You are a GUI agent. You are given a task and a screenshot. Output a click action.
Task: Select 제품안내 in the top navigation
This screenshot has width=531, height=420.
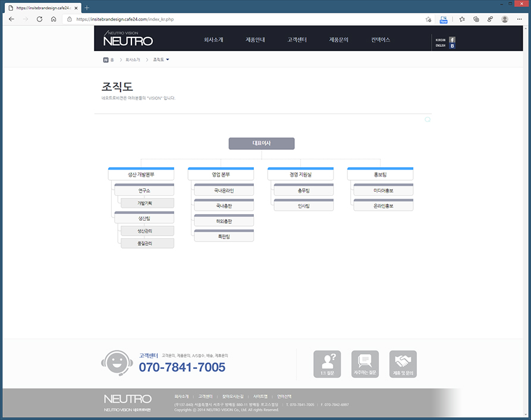pyautogui.click(x=255, y=40)
